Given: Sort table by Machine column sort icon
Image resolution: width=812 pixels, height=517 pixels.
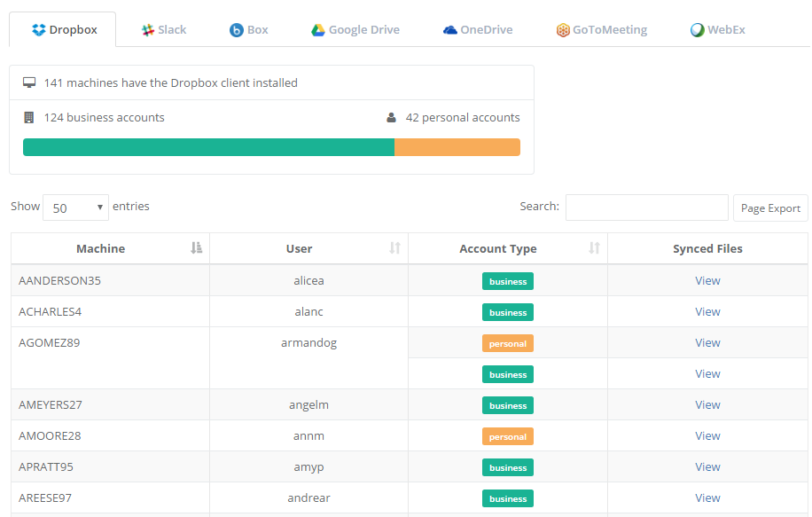Looking at the screenshot, I should [196, 248].
